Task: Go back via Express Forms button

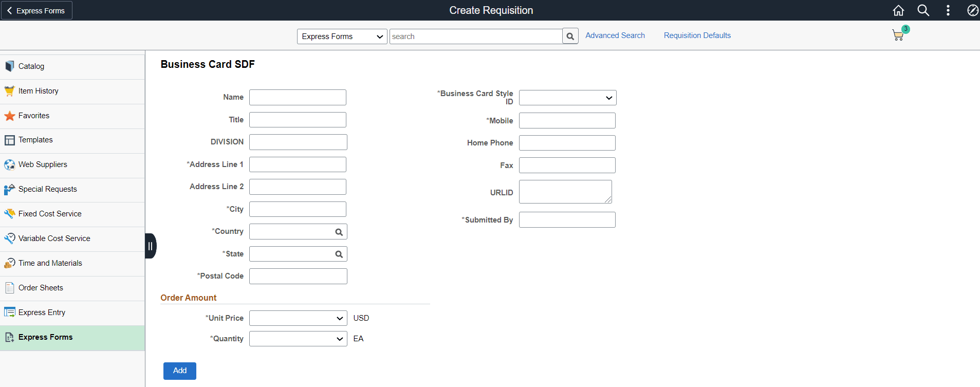Action: (x=37, y=10)
